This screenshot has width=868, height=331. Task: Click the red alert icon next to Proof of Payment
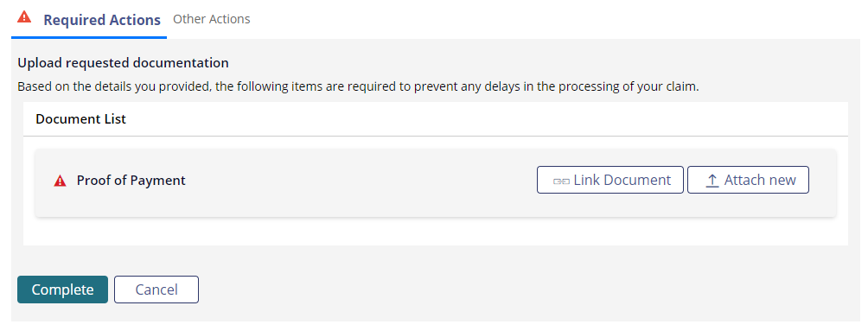click(x=60, y=181)
